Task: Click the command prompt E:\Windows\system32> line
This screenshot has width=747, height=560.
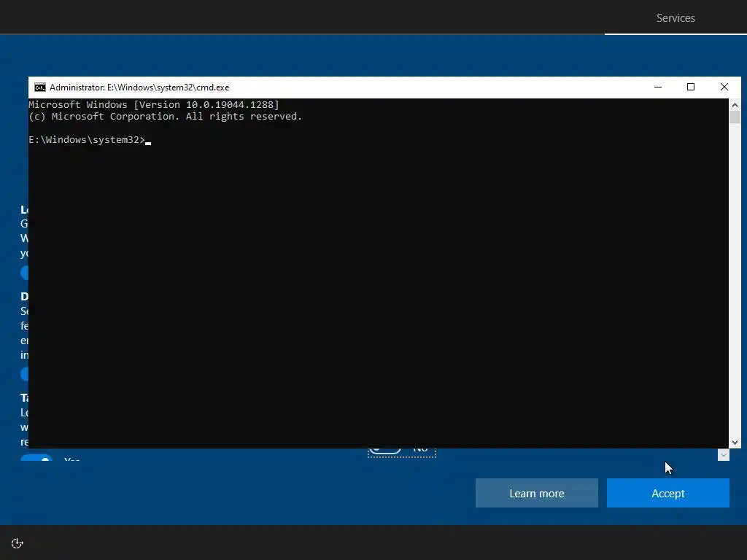Action: [x=90, y=139]
